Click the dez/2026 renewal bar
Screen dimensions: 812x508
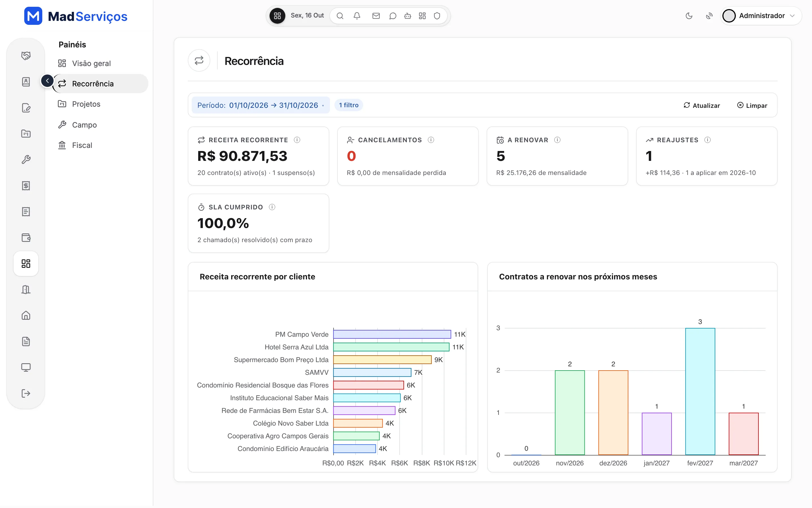[613, 413]
